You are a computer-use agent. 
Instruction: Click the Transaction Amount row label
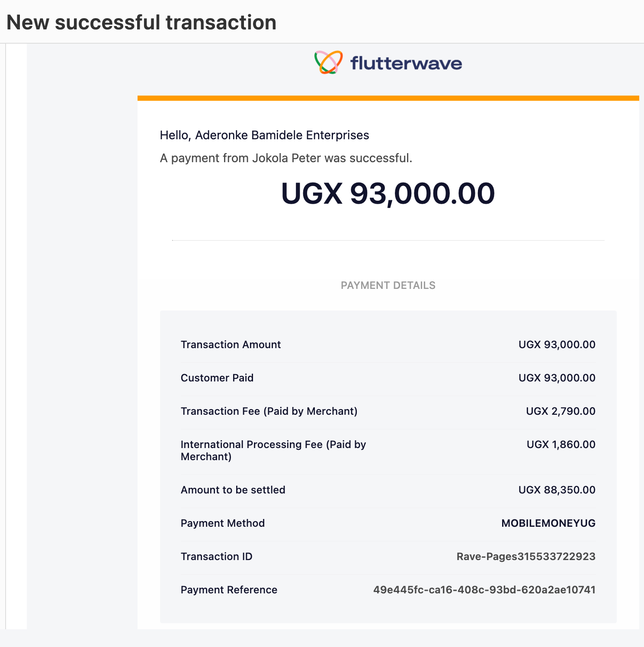pos(231,345)
